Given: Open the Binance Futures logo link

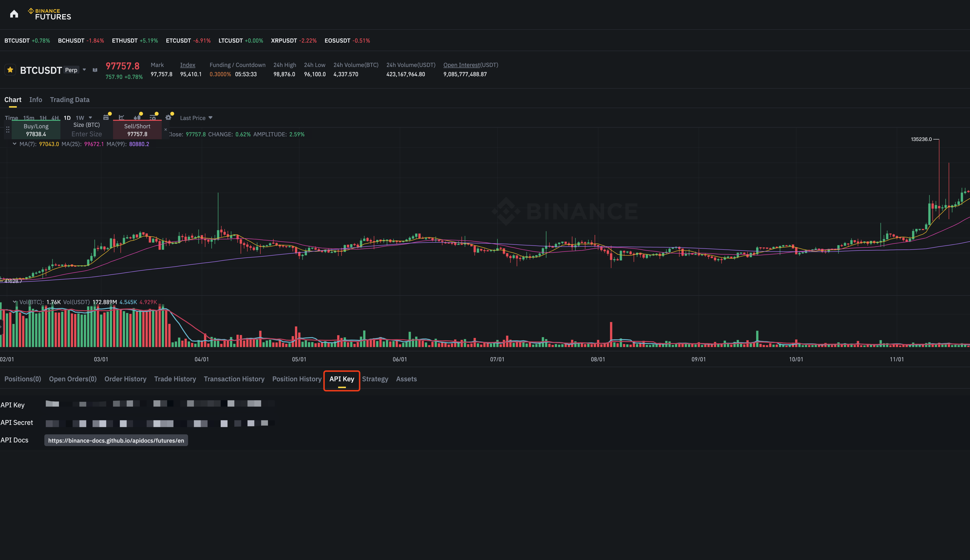Looking at the screenshot, I should pos(50,14).
